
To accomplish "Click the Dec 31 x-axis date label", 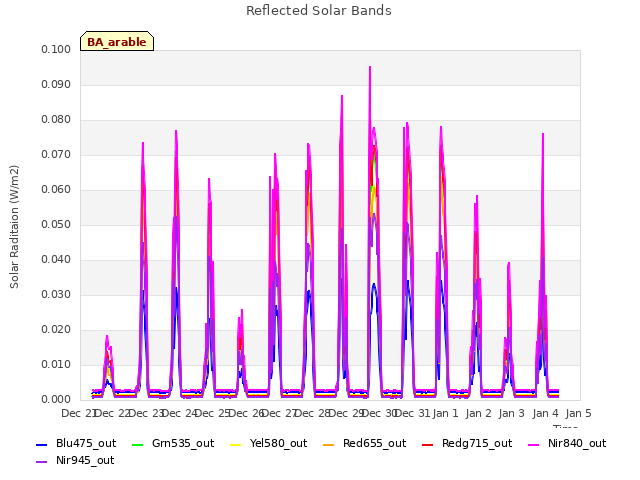I will tap(412, 413).
